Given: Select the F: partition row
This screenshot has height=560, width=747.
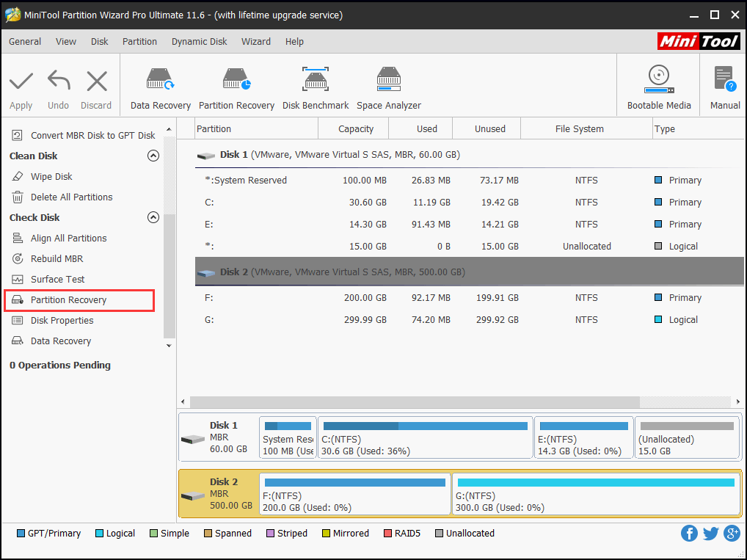Looking at the screenshot, I should (469, 297).
